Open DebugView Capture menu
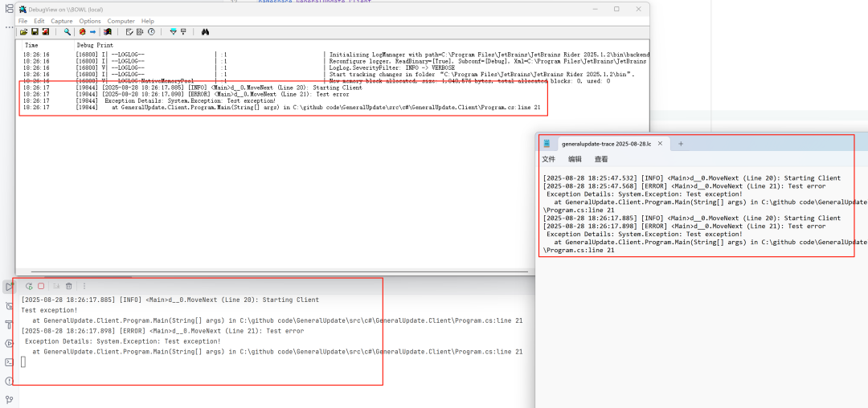The width and height of the screenshot is (868, 408). pos(61,21)
